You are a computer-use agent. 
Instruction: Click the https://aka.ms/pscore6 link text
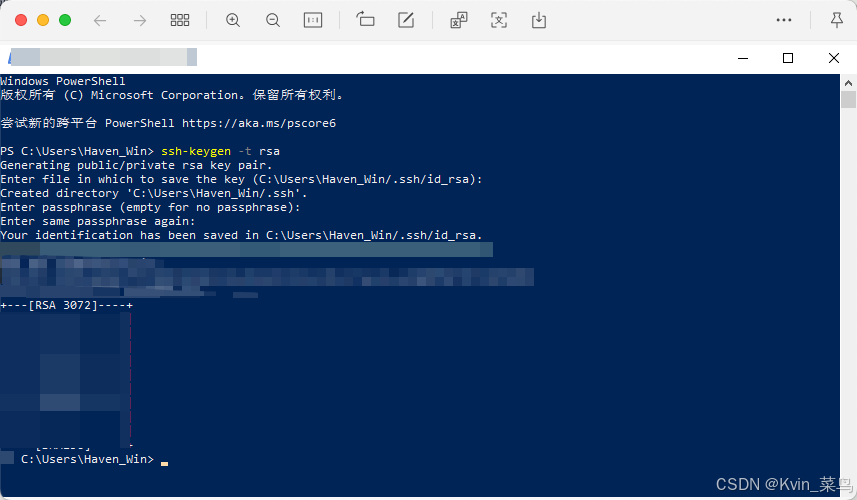point(259,123)
